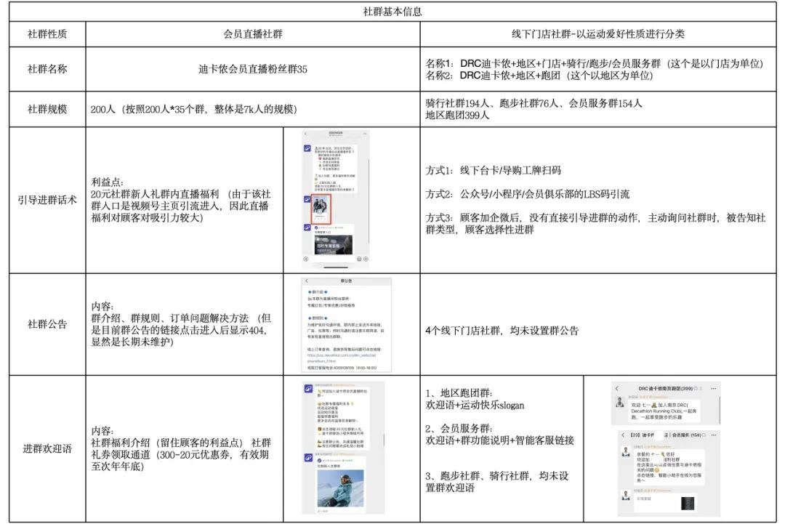Tap sender avatar in 南京跑团 welcome message
The width and height of the screenshot is (785, 532).
pos(620,402)
